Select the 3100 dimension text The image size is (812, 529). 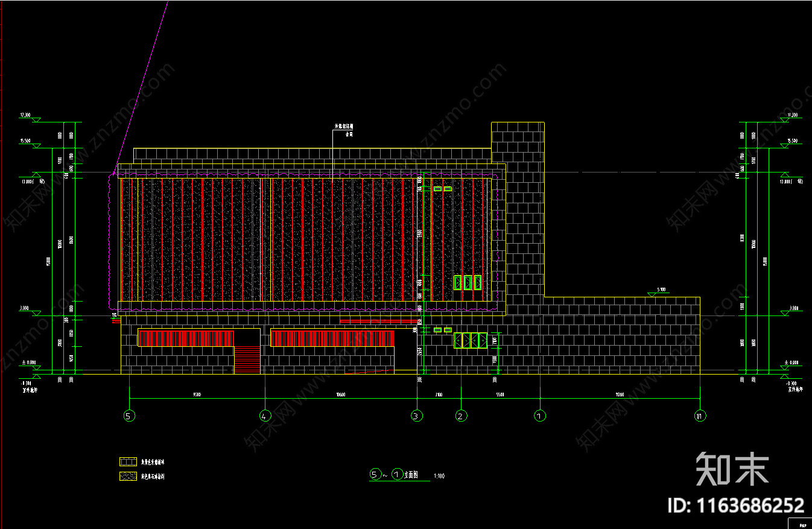tap(439, 395)
